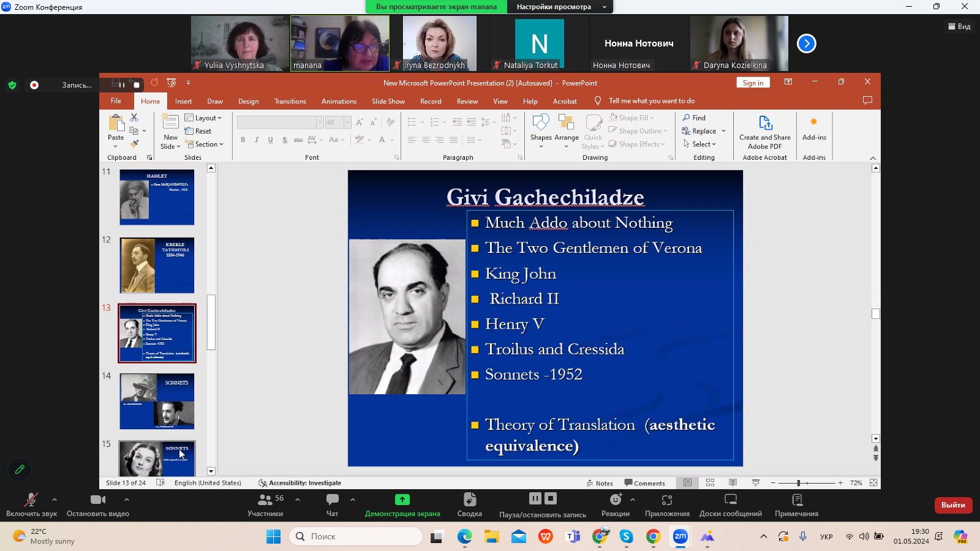The height and width of the screenshot is (551, 980).
Task: Click the Shapes gallery icon
Action: click(541, 124)
